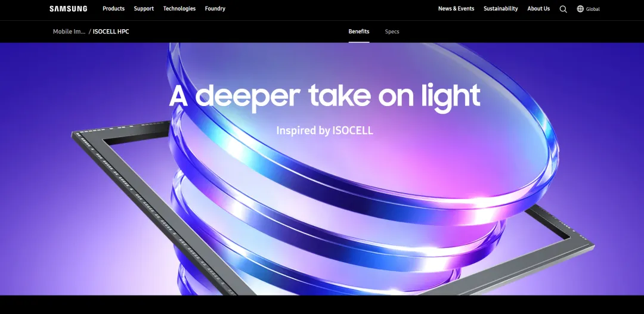
Task: Switch to the Specs tab
Action: coord(392,32)
